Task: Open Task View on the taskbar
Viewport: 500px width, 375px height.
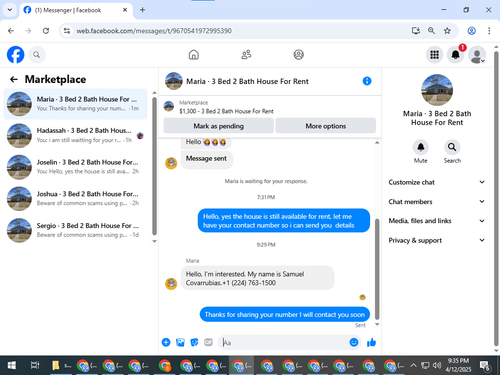Action: 35,366
